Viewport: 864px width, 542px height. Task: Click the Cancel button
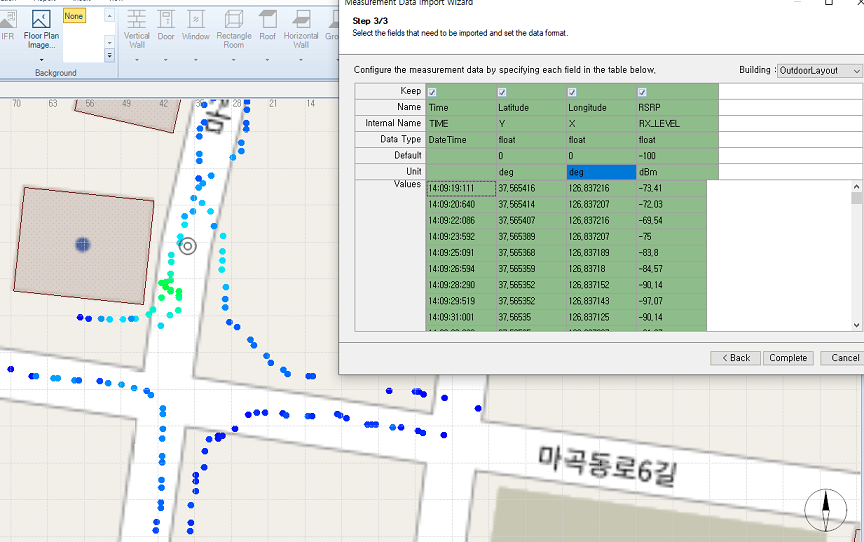(x=843, y=358)
